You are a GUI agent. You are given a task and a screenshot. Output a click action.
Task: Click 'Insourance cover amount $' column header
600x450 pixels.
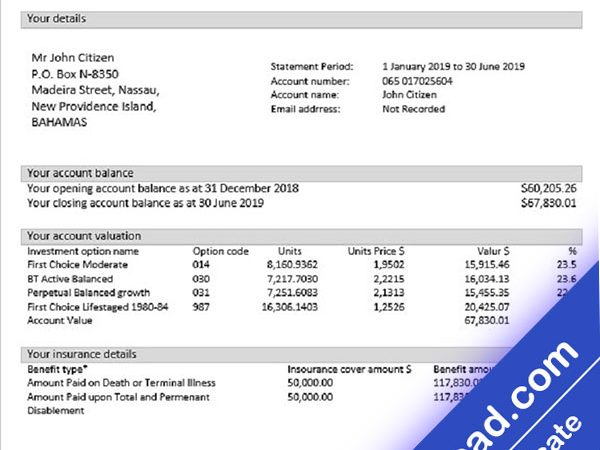349,369
